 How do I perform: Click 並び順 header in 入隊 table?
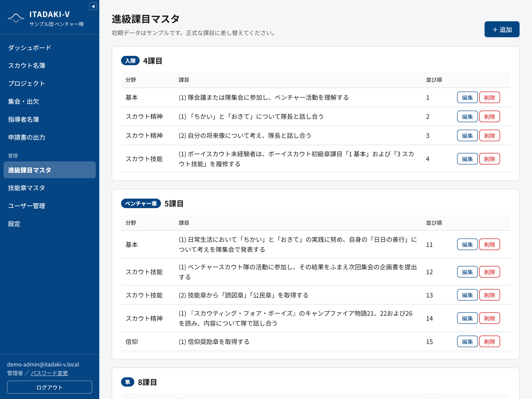click(x=434, y=80)
